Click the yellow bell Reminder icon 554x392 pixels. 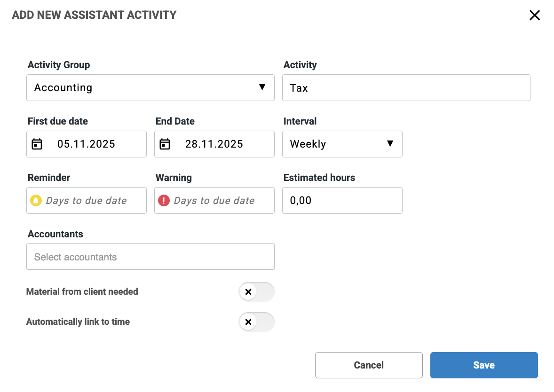(36, 201)
